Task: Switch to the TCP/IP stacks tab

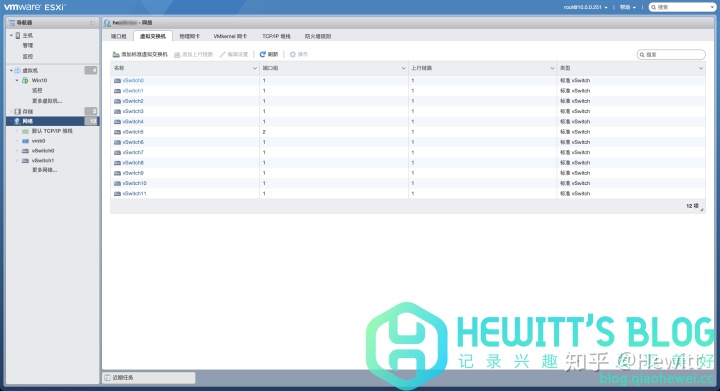Action: 276,36
